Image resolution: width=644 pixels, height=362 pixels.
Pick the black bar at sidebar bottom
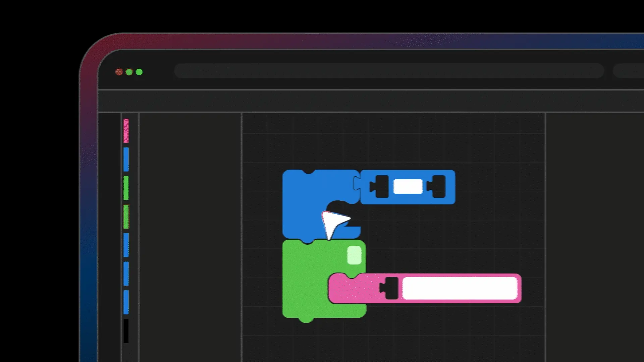[x=126, y=331]
